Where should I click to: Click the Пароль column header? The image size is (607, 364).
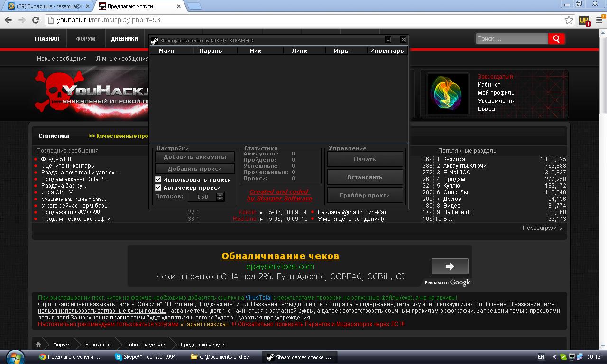click(211, 51)
